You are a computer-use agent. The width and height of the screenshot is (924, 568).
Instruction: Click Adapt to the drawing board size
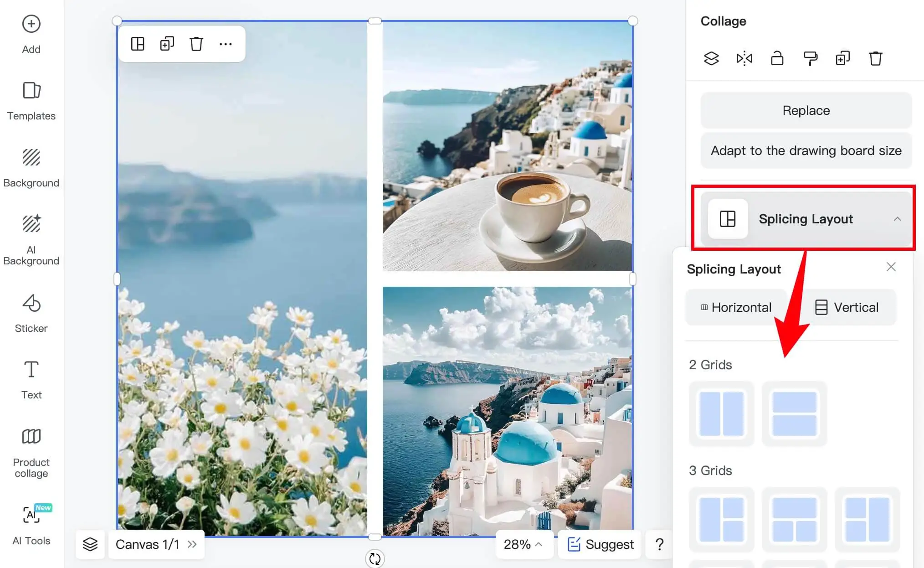pos(806,150)
